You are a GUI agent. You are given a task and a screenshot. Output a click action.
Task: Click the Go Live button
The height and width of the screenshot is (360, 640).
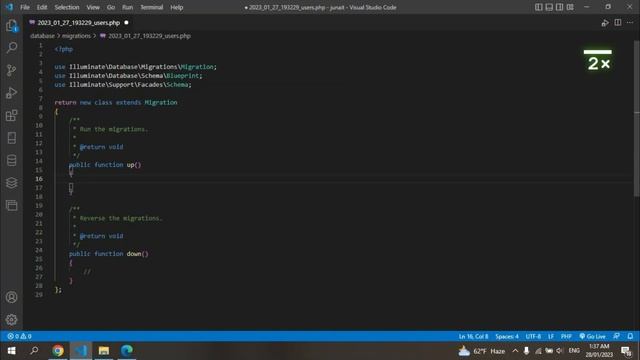tap(592, 336)
